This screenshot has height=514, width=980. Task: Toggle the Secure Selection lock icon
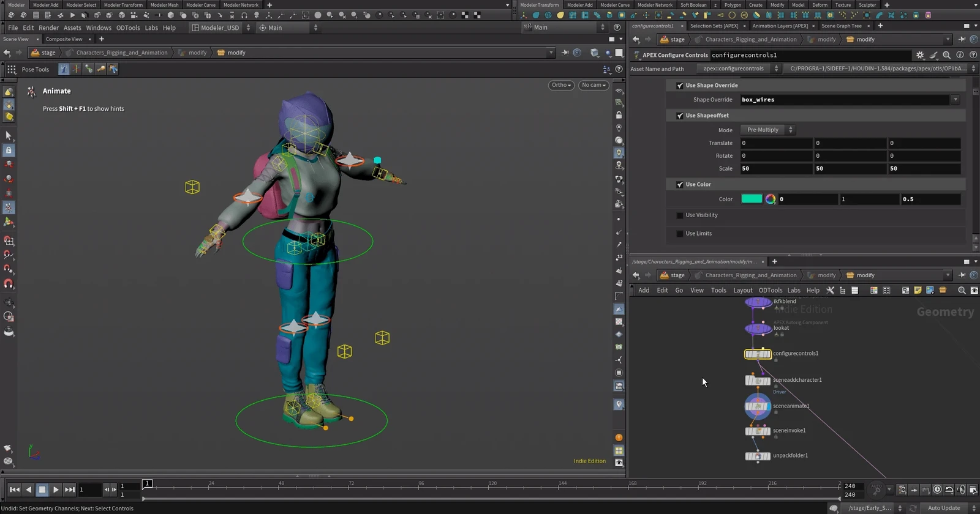tap(9, 151)
